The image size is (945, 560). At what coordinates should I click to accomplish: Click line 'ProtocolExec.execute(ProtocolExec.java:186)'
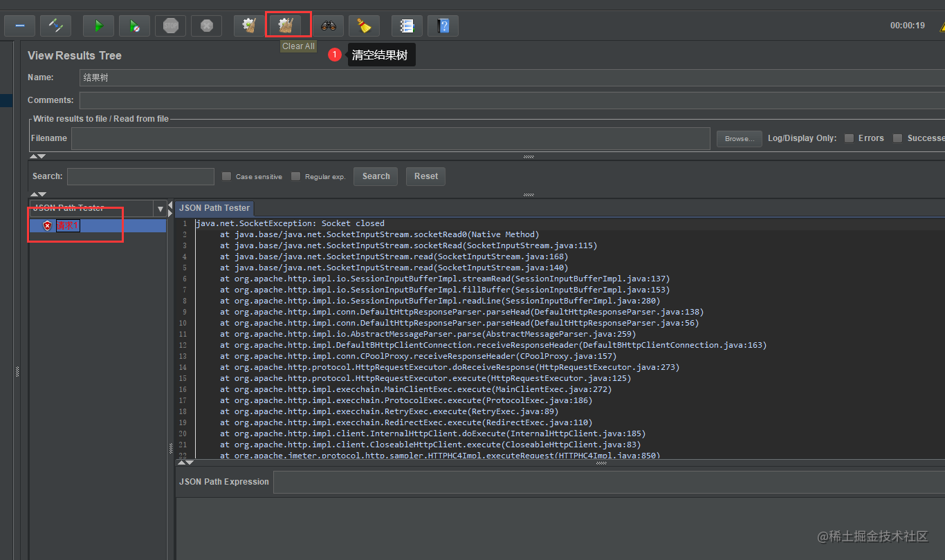[406, 400]
